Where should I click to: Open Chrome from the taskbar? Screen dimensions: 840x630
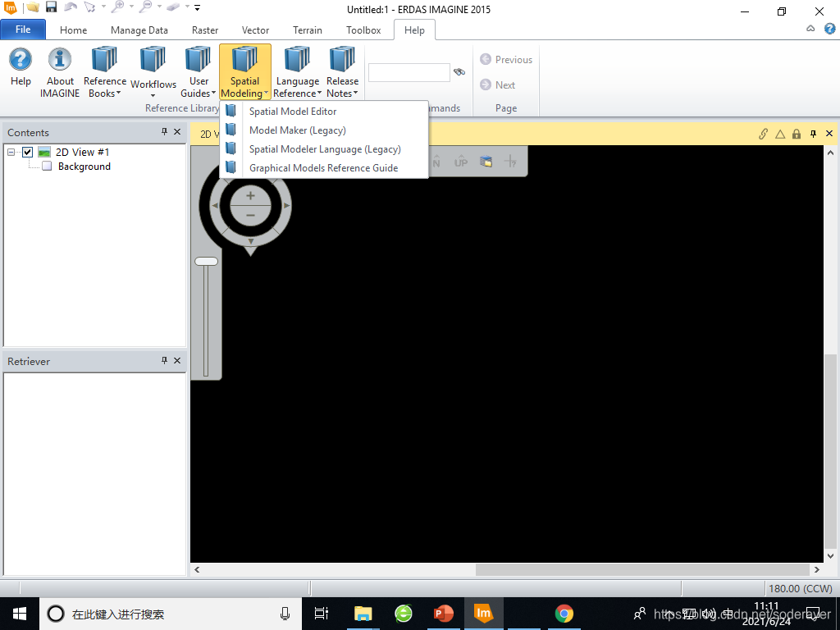[564, 614]
